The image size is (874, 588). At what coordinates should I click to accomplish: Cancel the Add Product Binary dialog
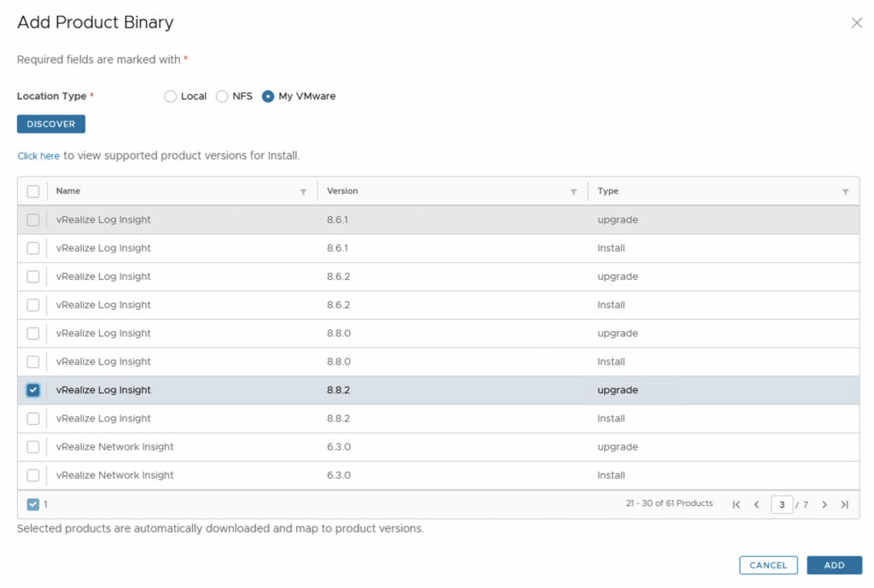pyautogui.click(x=768, y=565)
